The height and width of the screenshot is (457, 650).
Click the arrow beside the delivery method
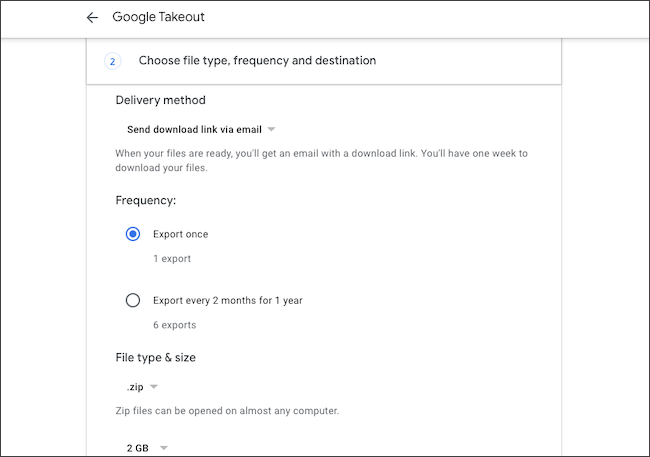click(x=271, y=129)
